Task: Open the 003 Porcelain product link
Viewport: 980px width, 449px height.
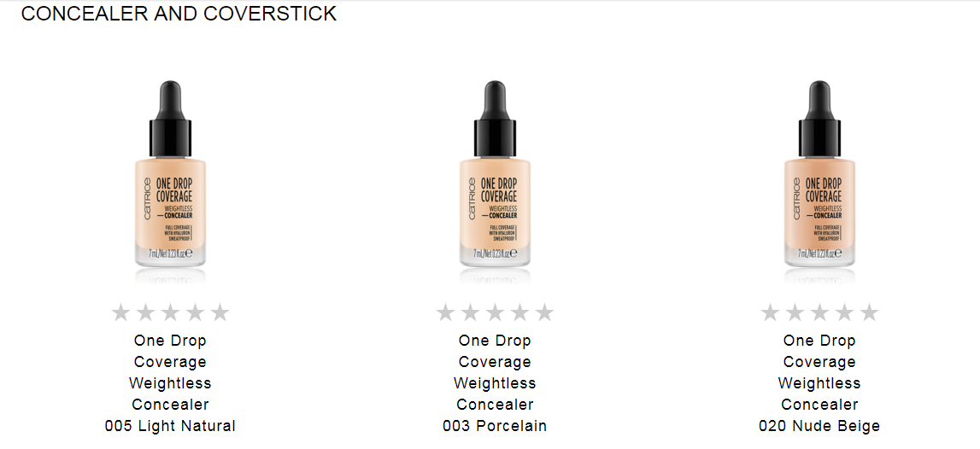Action: point(495,383)
